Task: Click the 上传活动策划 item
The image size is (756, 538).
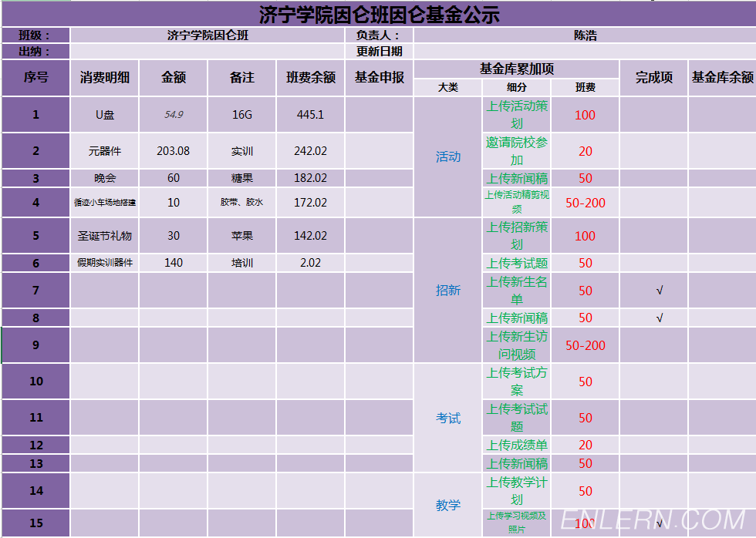Action: pyautogui.click(x=516, y=115)
